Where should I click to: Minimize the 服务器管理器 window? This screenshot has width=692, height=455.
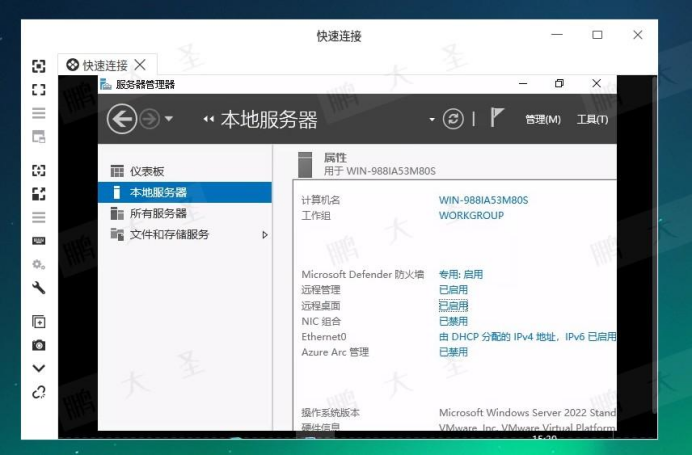click(x=523, y=83)
